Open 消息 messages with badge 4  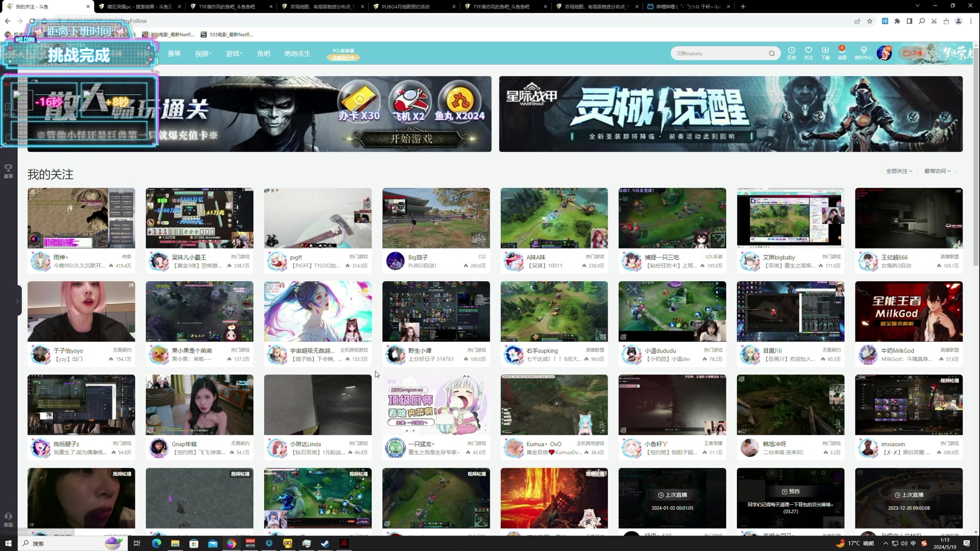tap(842, 51)
